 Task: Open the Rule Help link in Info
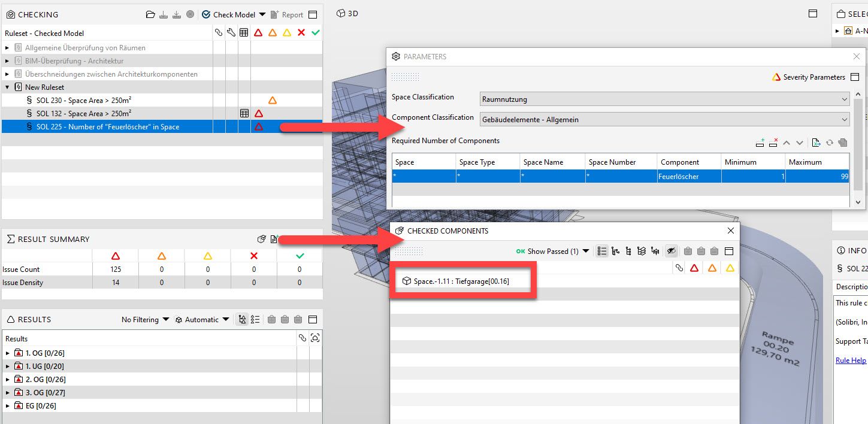851,360
